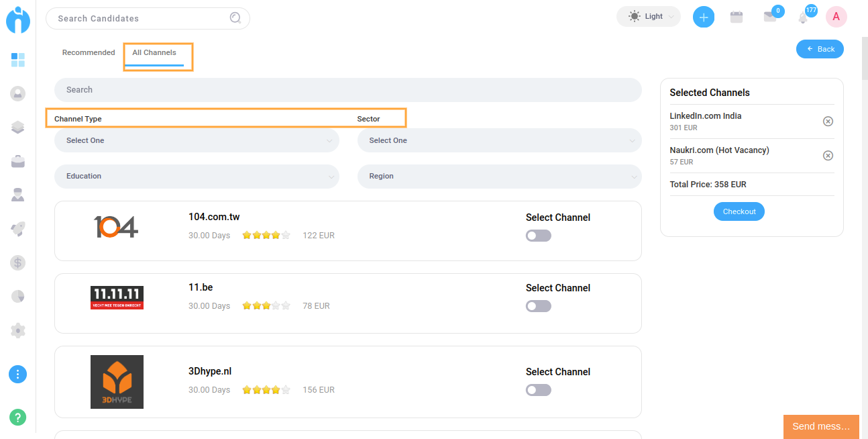Open the Light theme selector dropdown
This screenshot has height=439, width=868.
click(648, 17)
